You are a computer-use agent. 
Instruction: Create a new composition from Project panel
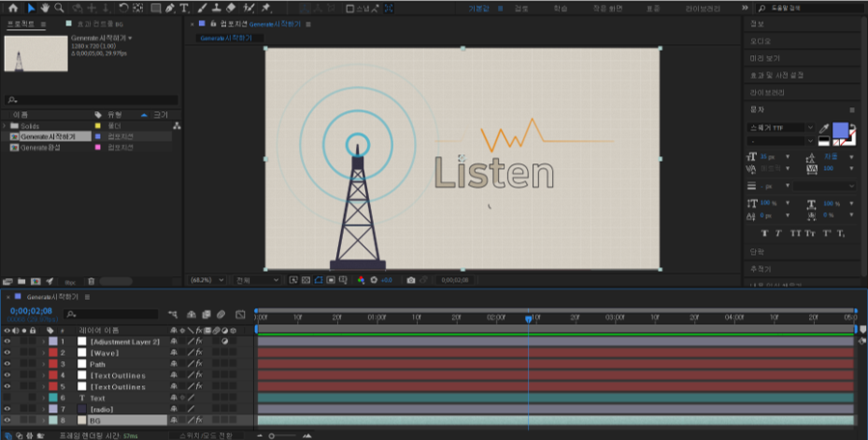click(36, 282)
